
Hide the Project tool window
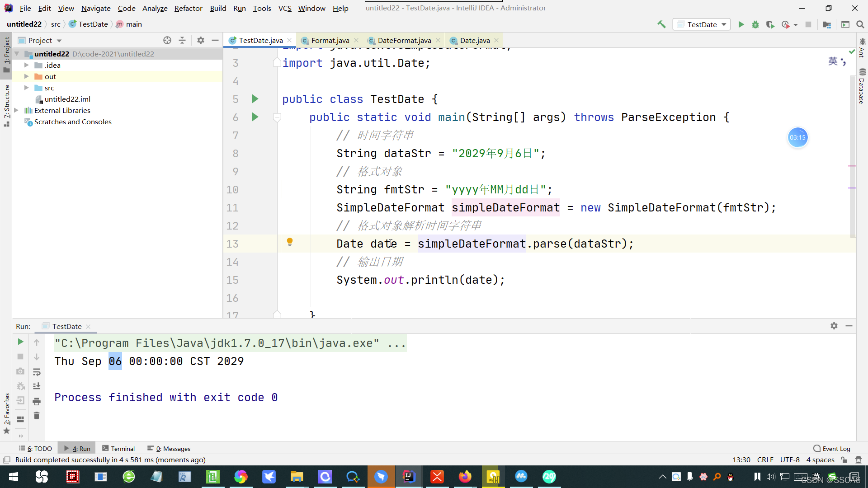pyautogui.click(x=215, y=40)
